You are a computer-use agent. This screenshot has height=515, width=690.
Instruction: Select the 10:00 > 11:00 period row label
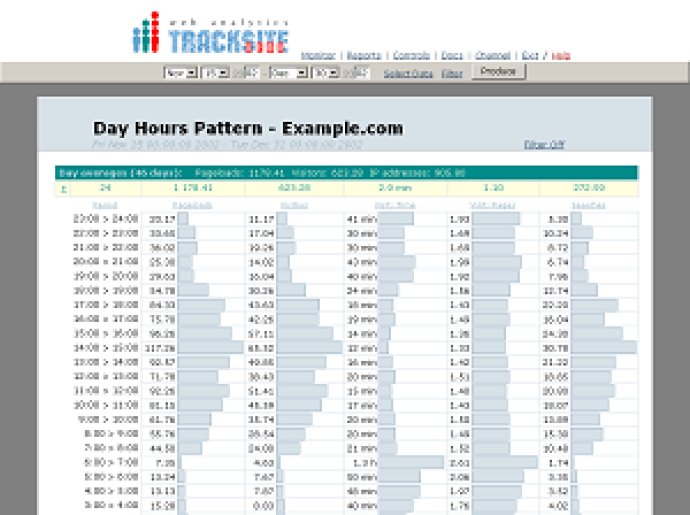point(106,405)
